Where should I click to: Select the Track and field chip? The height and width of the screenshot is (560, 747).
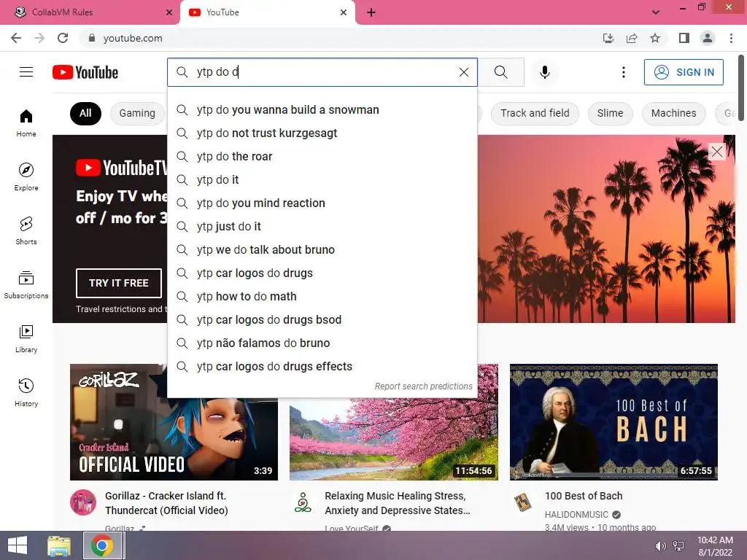click(x=535, y=113)
